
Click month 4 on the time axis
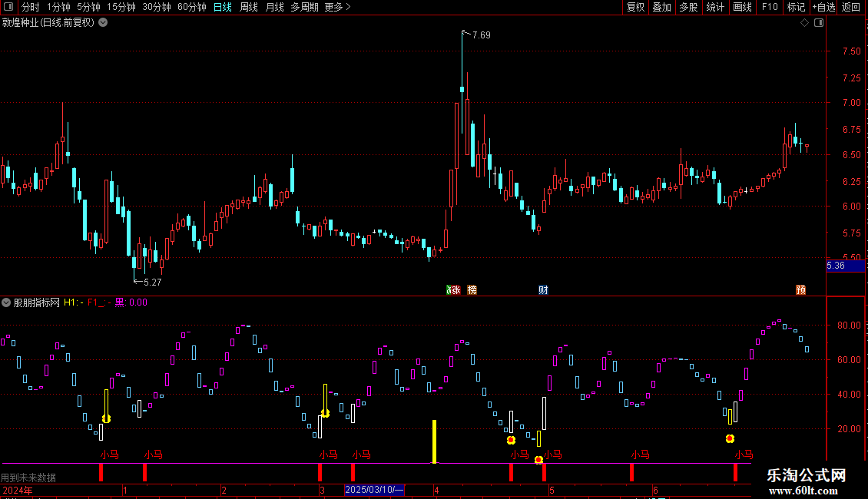point(437,490)
